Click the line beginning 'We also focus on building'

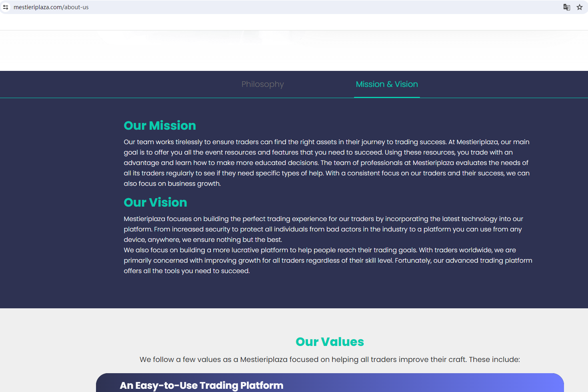320,250
